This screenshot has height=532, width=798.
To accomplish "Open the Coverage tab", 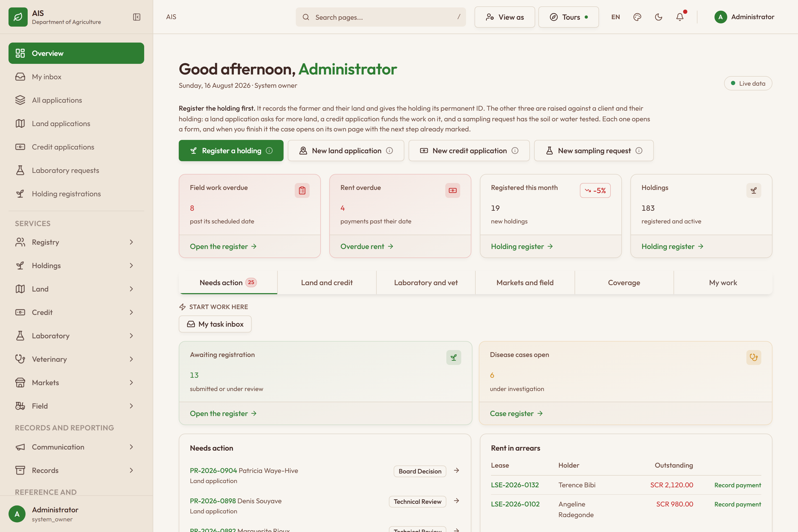I will click(x=624, y=282).
